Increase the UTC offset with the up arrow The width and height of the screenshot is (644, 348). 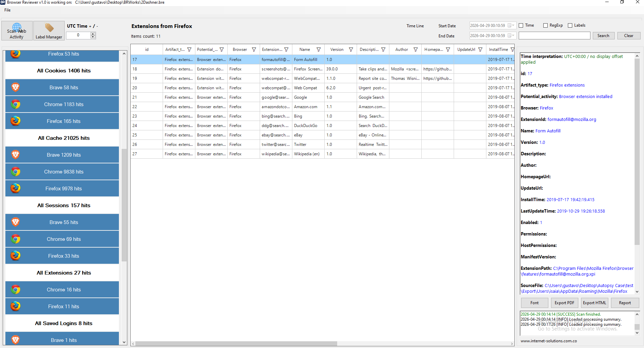(x=93, y=34)
